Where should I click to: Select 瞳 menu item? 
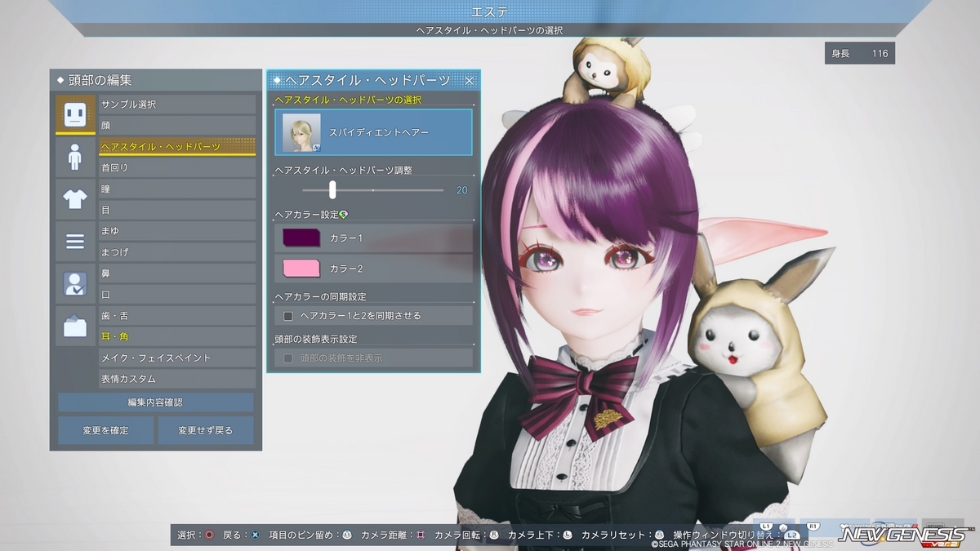[177, 189]
